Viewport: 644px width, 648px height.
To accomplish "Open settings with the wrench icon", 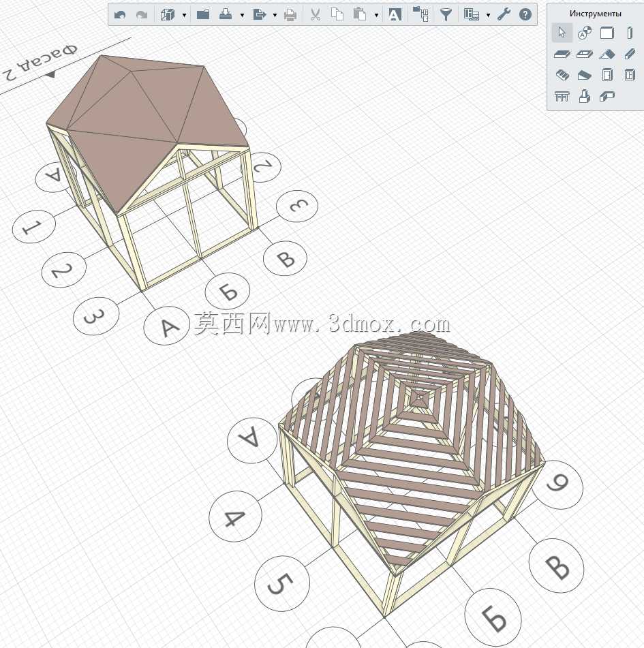I will coord(504,15).
